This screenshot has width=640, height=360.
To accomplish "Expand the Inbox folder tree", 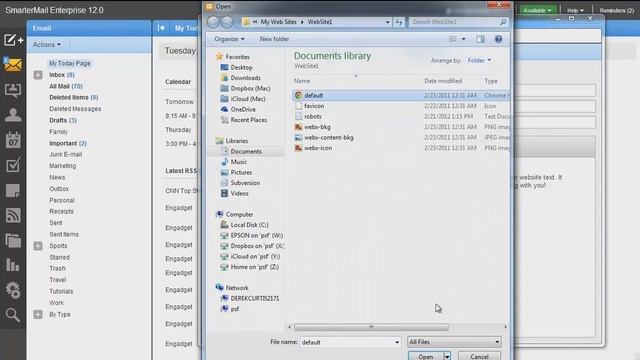I will pos(38,75).
